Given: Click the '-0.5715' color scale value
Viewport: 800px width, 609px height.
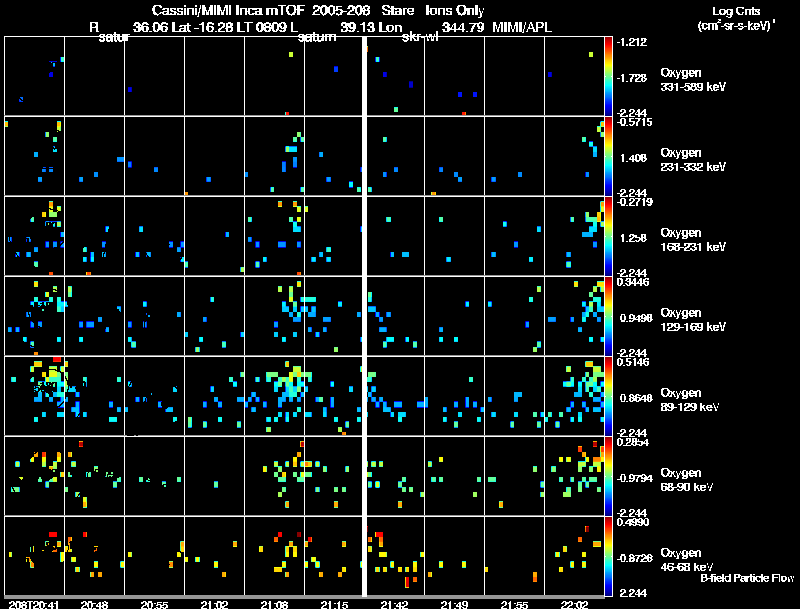Looking at the screenshot, I should pos(635,122).
